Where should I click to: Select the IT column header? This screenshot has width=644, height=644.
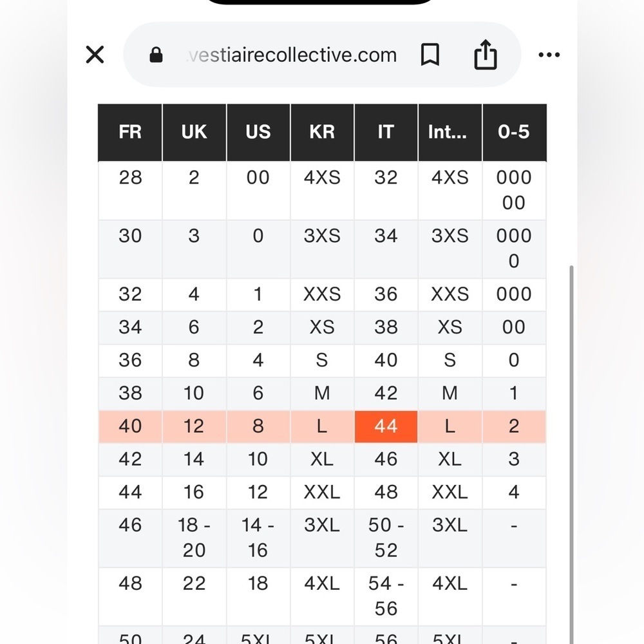tap(386, 132)
